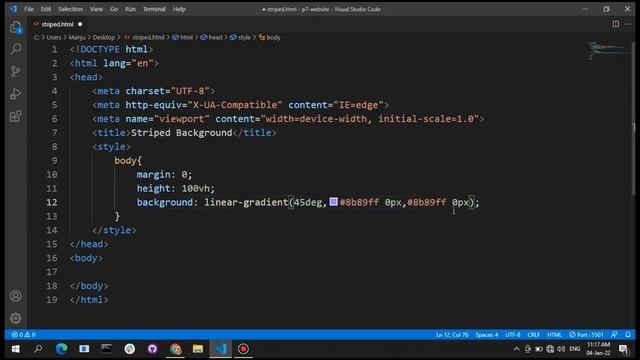This screenshot has height=360, width=640.
Task: Click the ENG input language indicator
Action: pyautogui.click(x=575, y=349)
